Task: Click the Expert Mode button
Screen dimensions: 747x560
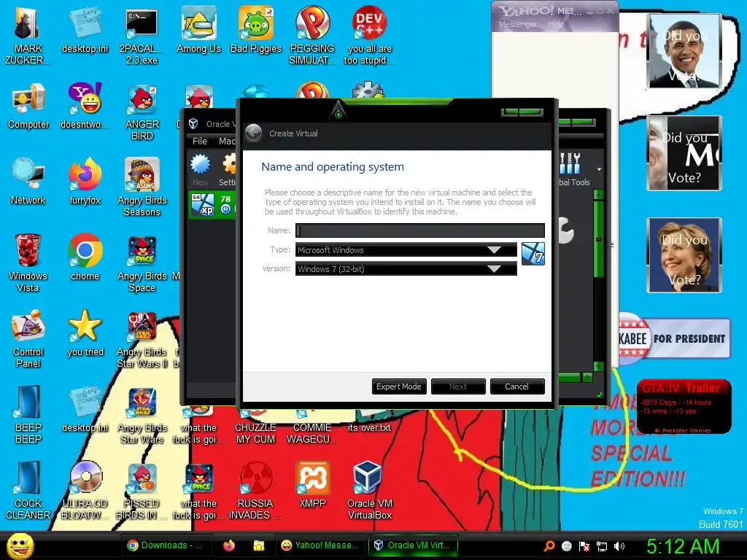Action: pos(398,386)
